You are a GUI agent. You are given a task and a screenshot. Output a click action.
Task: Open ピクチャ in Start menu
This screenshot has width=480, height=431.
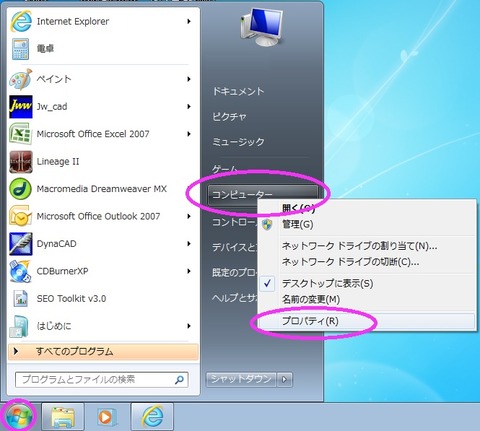pyautogui.click(x=229, y=117)
